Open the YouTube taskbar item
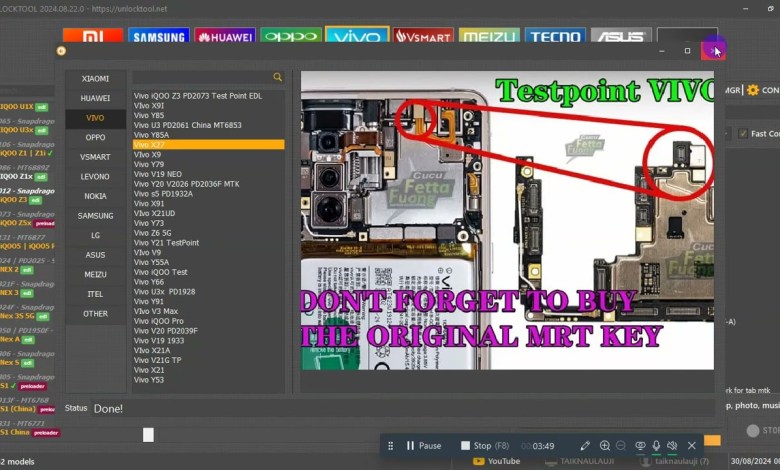 pos(496,461)
